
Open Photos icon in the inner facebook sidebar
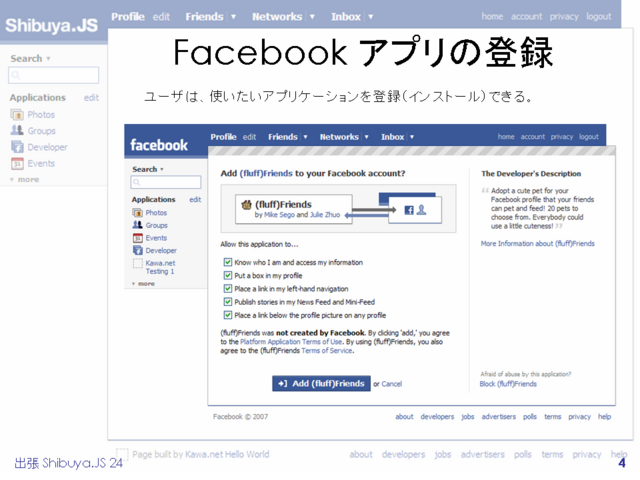[137, 213]
